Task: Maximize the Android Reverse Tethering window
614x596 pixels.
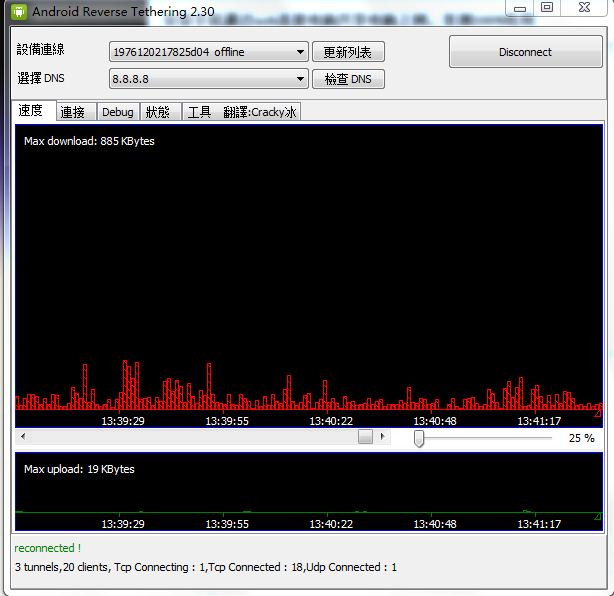Action: [x=547, y=8]
